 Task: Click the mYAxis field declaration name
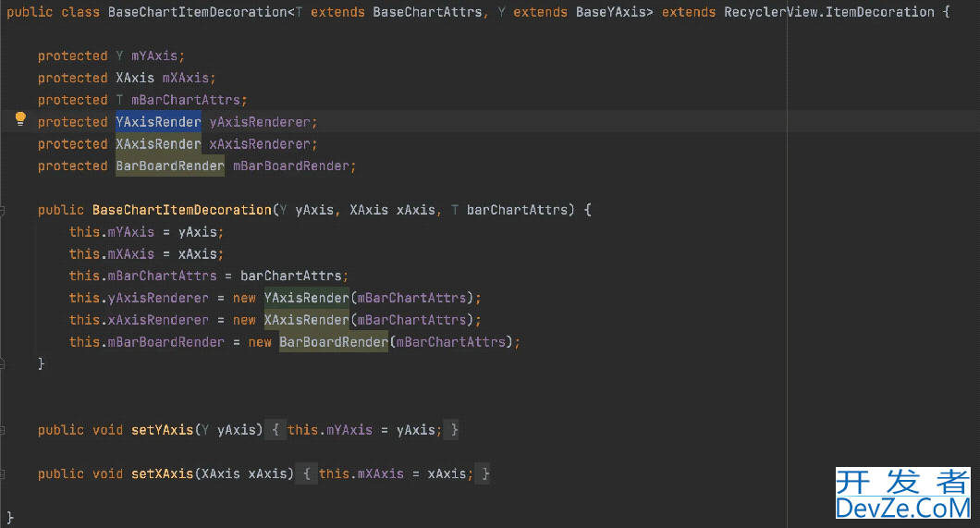coord(154,56)
